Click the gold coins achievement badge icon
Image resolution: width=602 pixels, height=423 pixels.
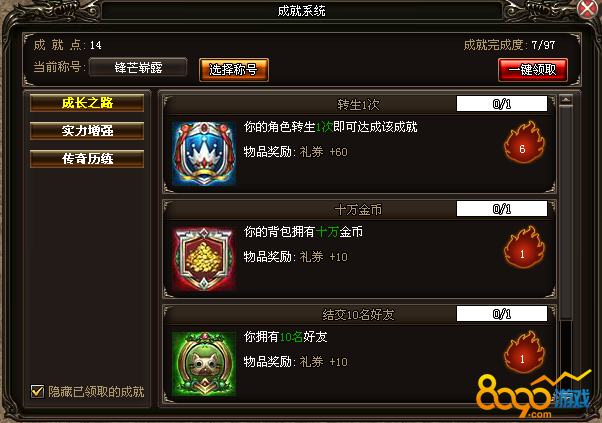pos(204,259)
